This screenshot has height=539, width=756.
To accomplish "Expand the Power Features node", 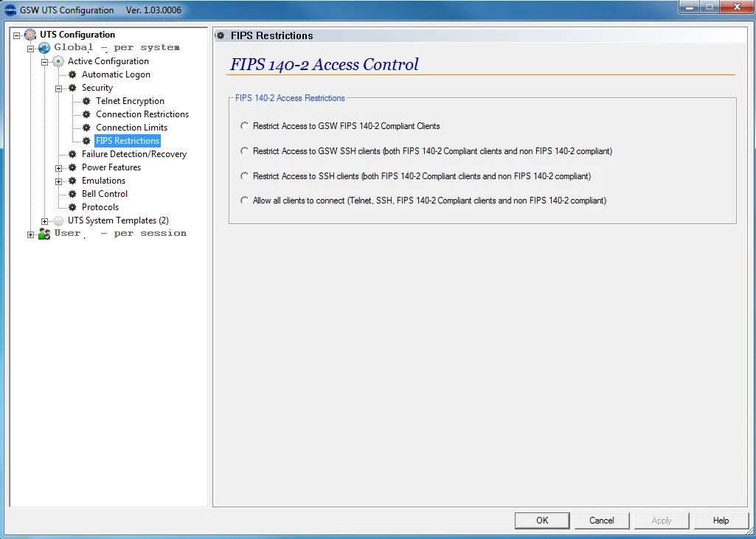I will point(59,168).
